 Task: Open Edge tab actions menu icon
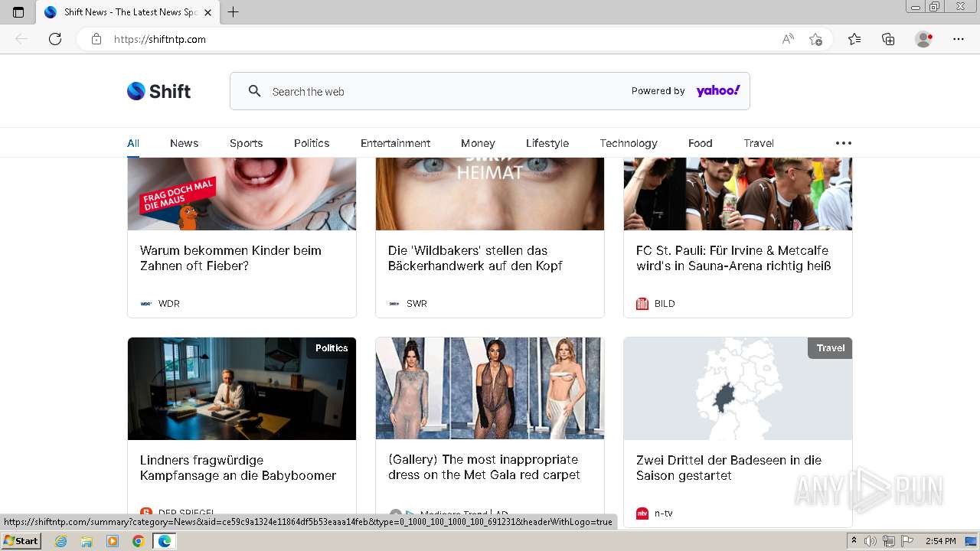point(18,12)
